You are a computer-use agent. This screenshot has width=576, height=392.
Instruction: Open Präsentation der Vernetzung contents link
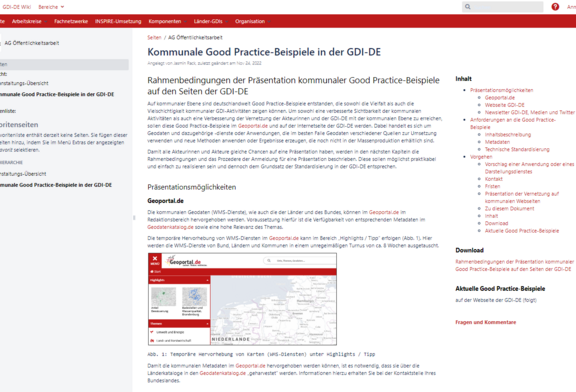tap(522, 197)
